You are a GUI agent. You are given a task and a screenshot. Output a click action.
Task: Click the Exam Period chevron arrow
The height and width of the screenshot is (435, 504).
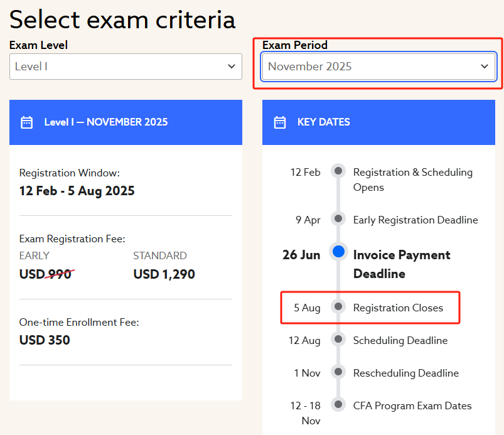484,67
